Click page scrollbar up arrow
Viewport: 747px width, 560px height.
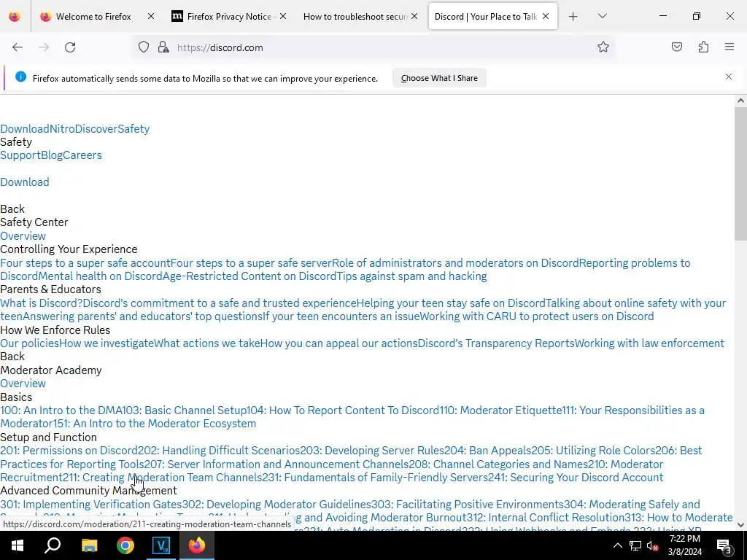tap(740, 101)
